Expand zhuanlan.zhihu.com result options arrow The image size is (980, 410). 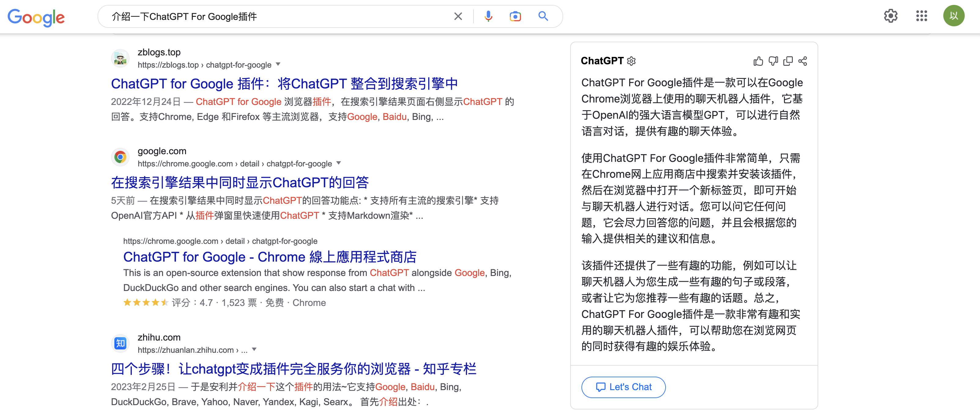(254, 349)
